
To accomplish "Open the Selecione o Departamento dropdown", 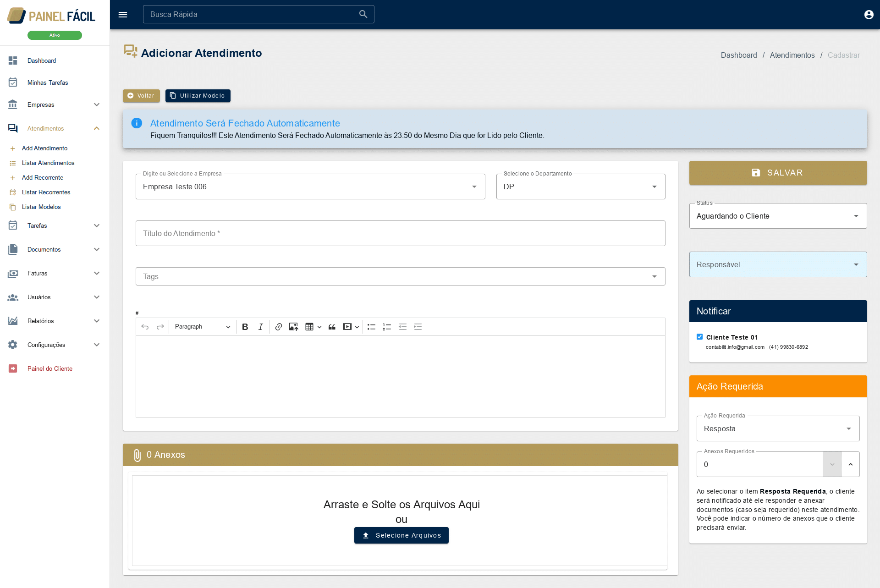I will point(580,187).
